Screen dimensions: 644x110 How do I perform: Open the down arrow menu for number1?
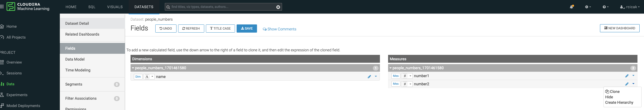[633, 76]
